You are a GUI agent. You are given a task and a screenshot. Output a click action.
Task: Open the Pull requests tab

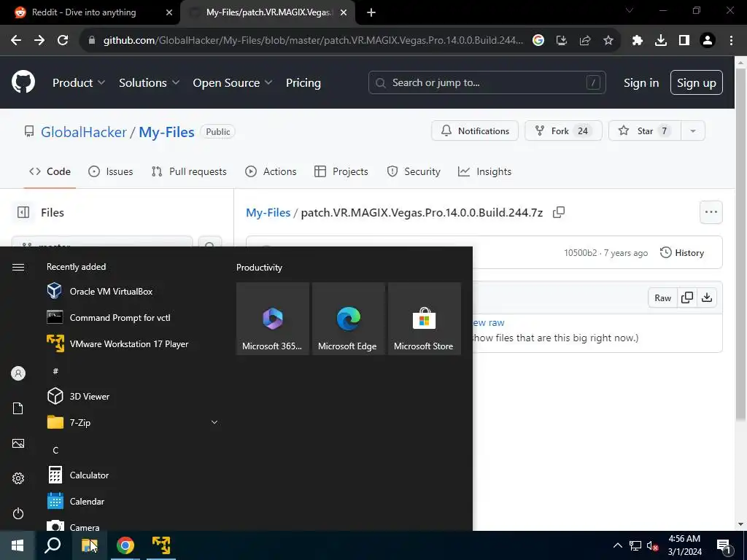coord(189,171)
